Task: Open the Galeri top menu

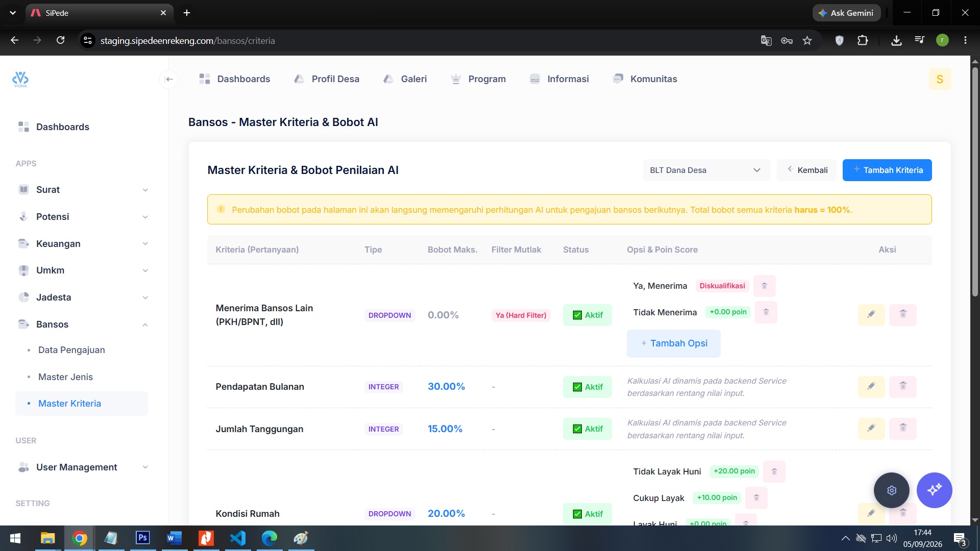Action: [x=405, y=79]
